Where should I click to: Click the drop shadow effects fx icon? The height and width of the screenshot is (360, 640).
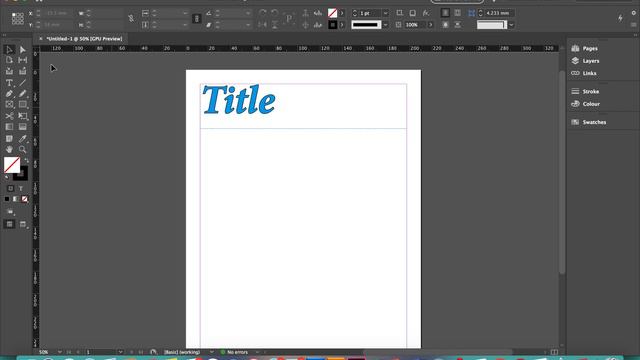pos(426,13)
